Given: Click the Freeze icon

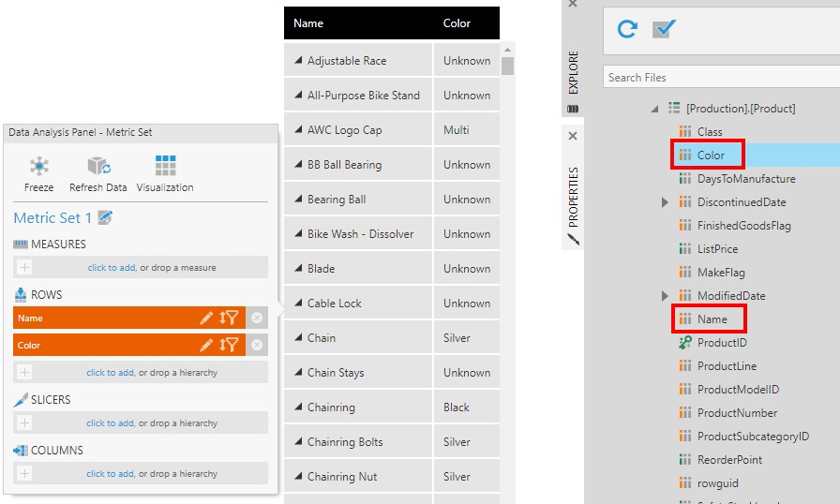Looking at the screenshot, I should (x=38, y=167).
